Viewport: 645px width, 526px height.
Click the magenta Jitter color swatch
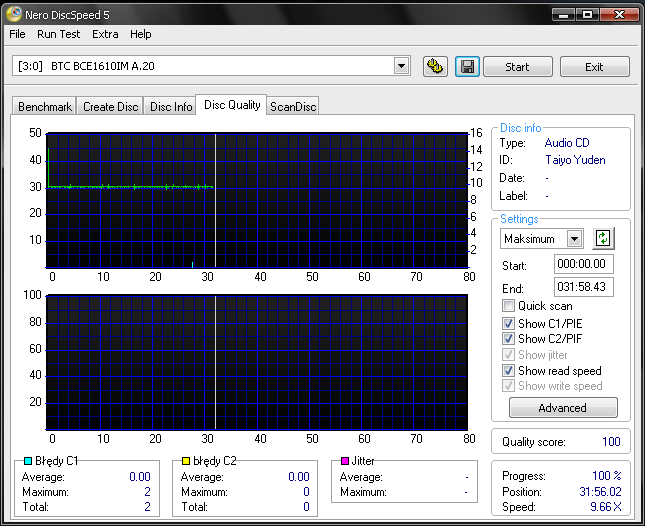pos(345,461)
